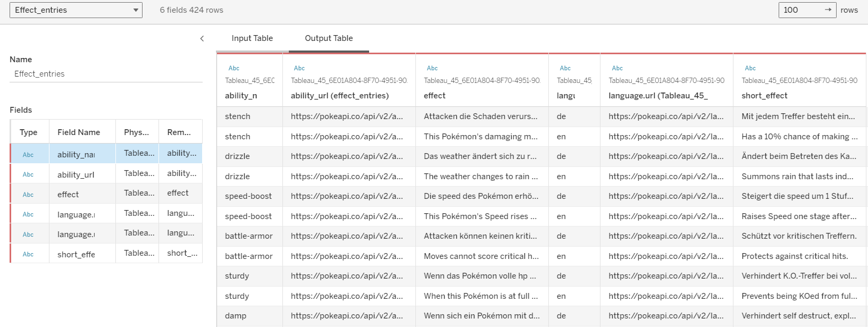Screen dimensions: 868x327
Task: Select the first stench cell in ability_n
Action: [238, 116]
